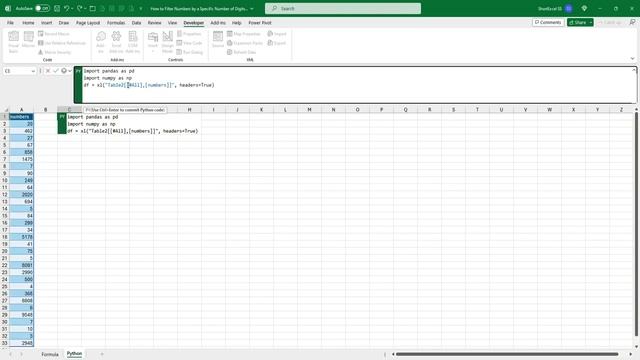Cancel the formula entry with X

tap(48, 71)
